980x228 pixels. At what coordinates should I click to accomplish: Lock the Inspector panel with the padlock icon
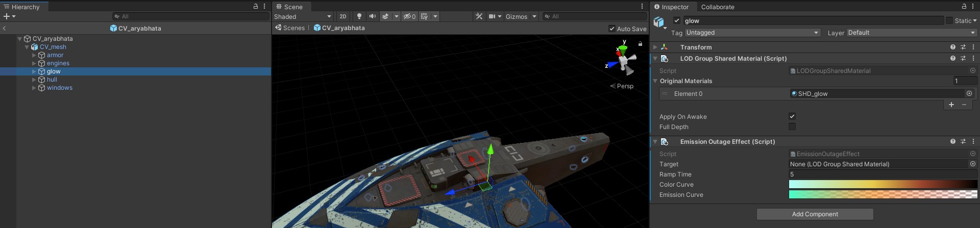point(964,7)
